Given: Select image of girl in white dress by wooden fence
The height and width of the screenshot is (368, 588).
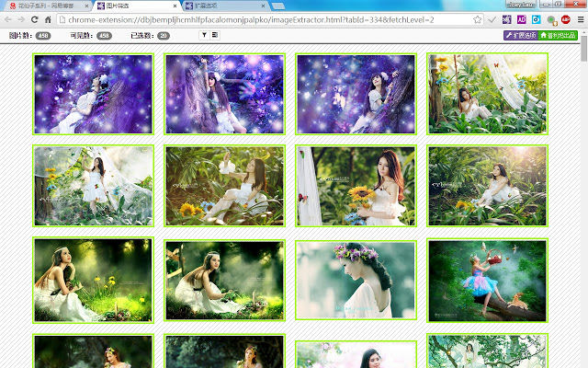Looking at the screenshot, I should click(x=224, y=280).
